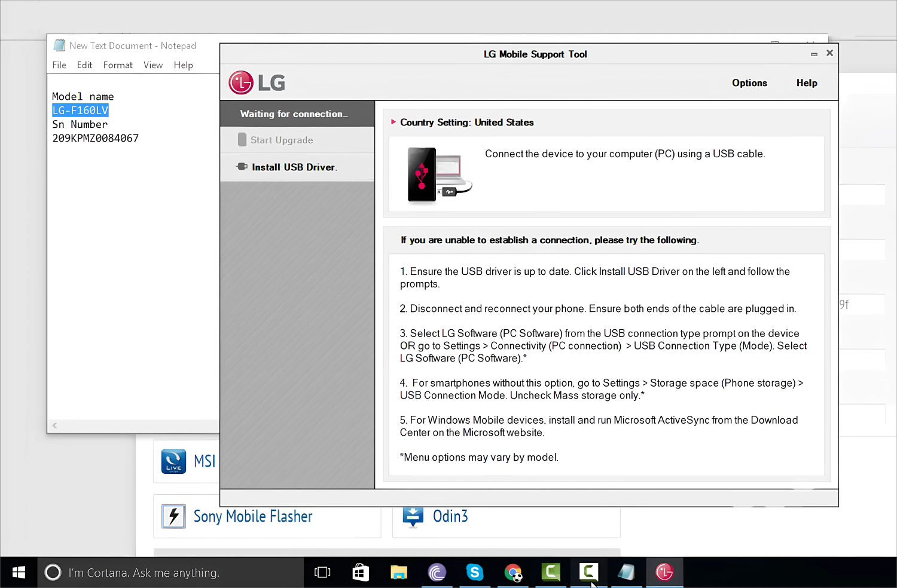Screen dimensions: 897x588
Task: Click the highlighted LG-F160LV text in Notepad
Action: (x=80, y=110)
